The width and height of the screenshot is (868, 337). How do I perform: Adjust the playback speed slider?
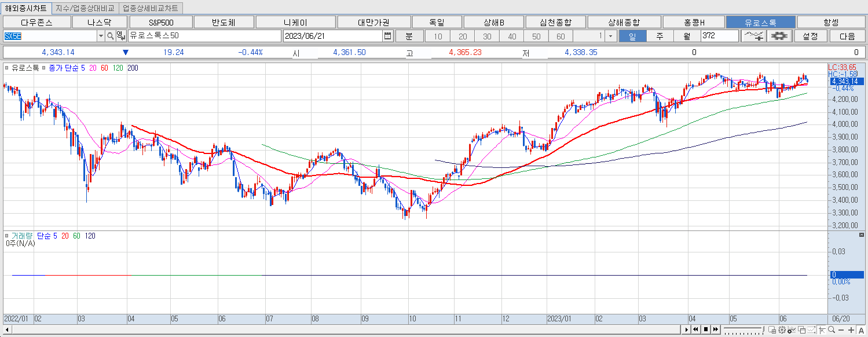tap(744, 329)
